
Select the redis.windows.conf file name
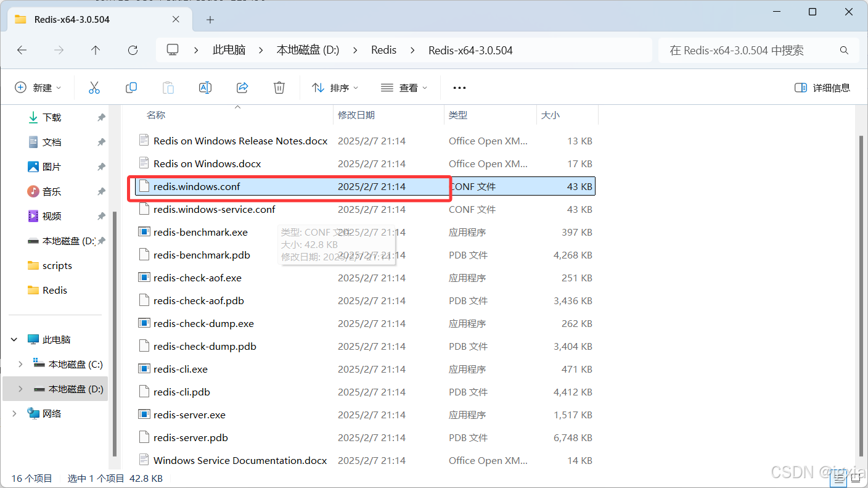coord(197,186)
